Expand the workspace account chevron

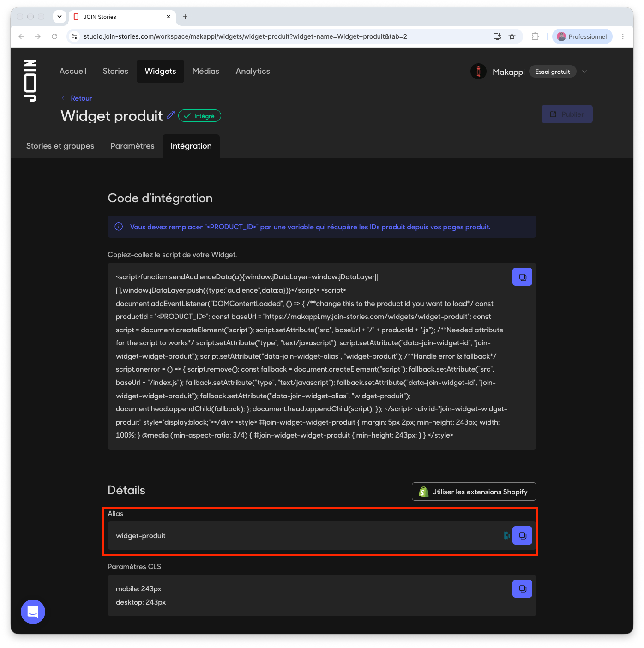(x=585, y=72)
